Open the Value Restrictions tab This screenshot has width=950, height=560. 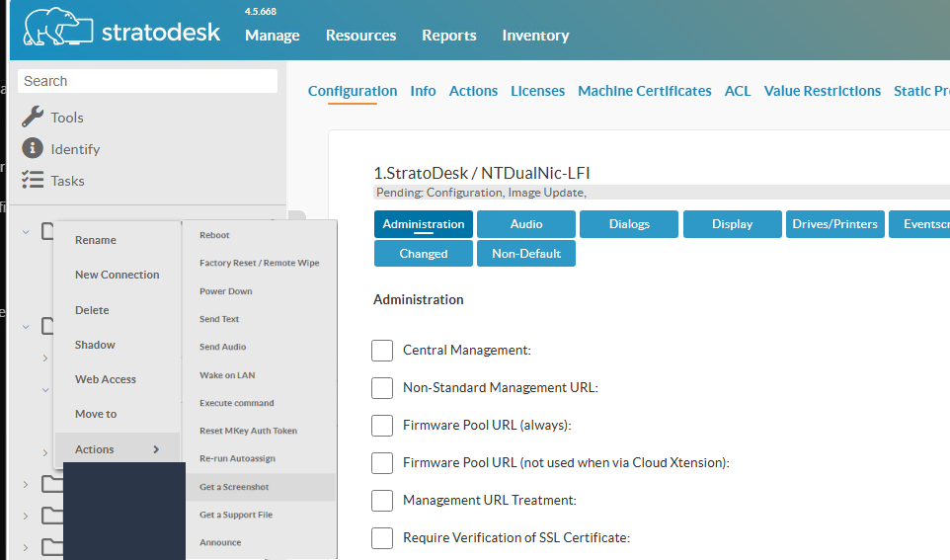point(823,91)
